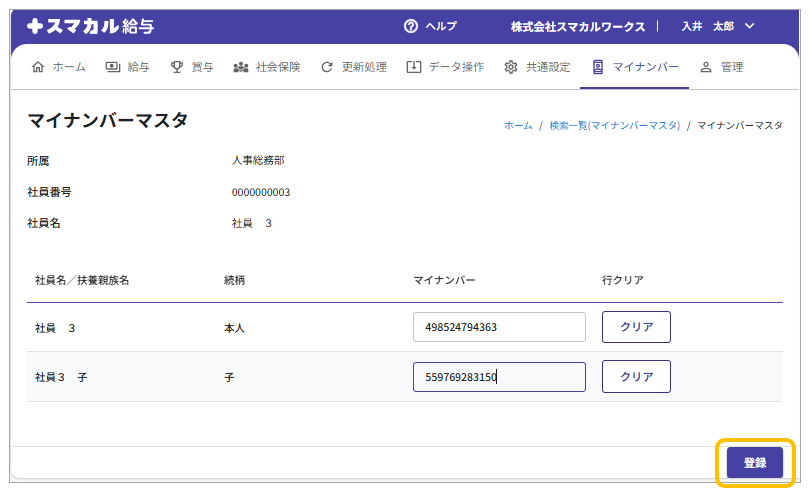Click the help question mark icon

click(x=410, y=26)
